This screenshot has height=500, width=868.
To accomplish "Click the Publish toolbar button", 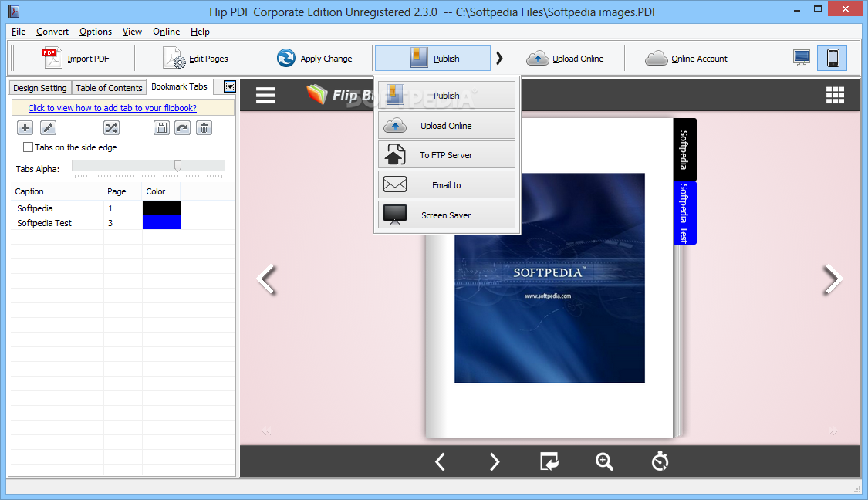I will click(x=433, y=58).
